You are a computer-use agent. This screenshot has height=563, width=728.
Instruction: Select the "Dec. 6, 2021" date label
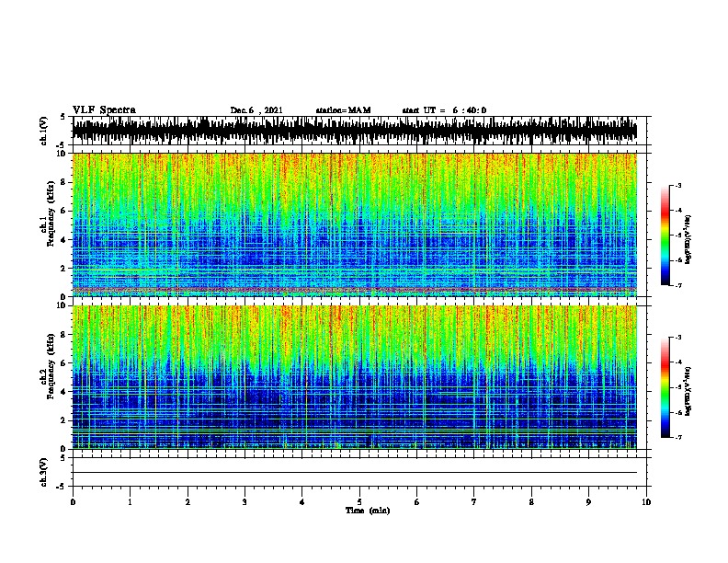pos(256,110)
